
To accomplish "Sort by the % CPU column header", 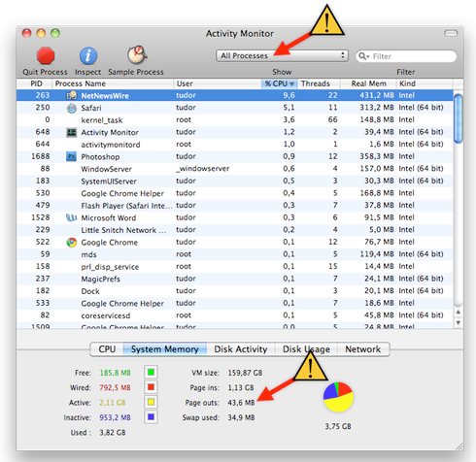I will tap(279, 83).
